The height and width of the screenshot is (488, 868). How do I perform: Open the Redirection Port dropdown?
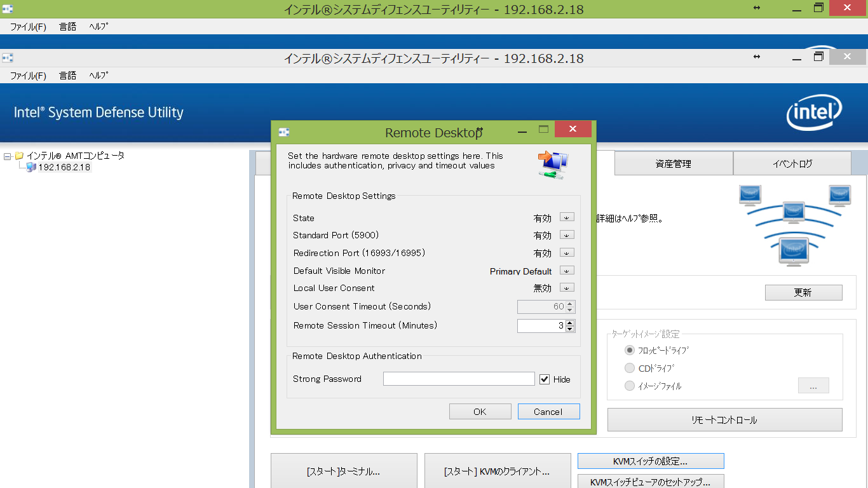coord(567,253)
